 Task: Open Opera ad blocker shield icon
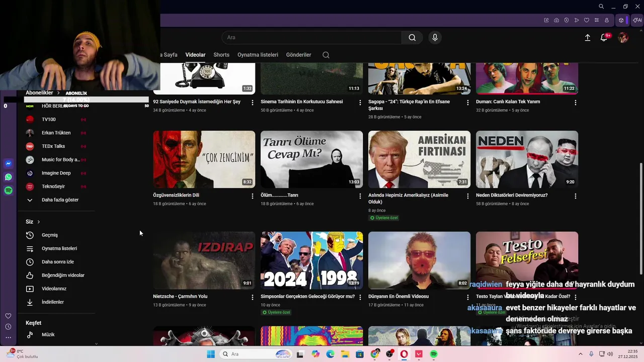(x=567, y=20)
